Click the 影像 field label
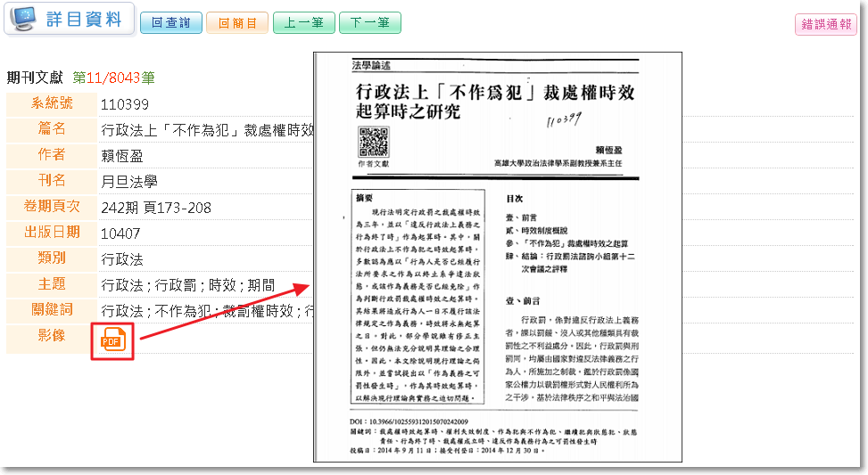Image resolution: width=868 pixels, height=475 pixels. tap(52, 335)
